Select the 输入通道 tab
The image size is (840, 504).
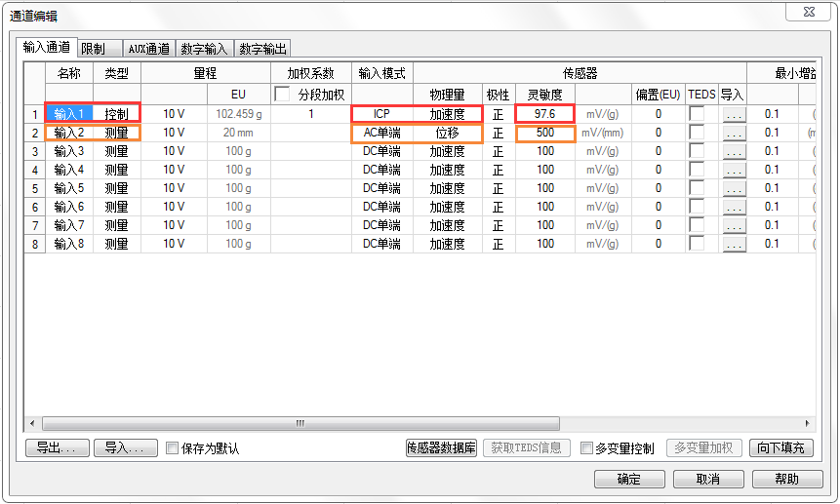(x=47, y=47)
